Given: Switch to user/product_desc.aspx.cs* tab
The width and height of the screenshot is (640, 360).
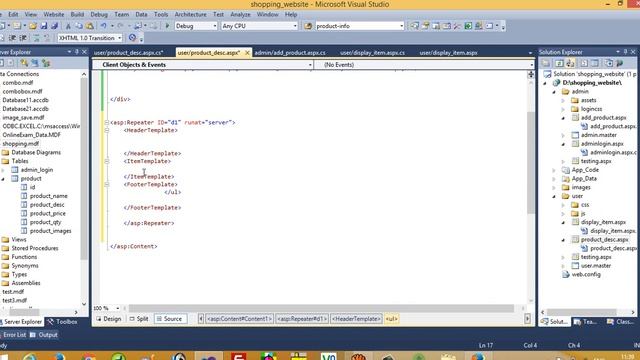Looking at the screenshot, I should [x=129, y=53].
